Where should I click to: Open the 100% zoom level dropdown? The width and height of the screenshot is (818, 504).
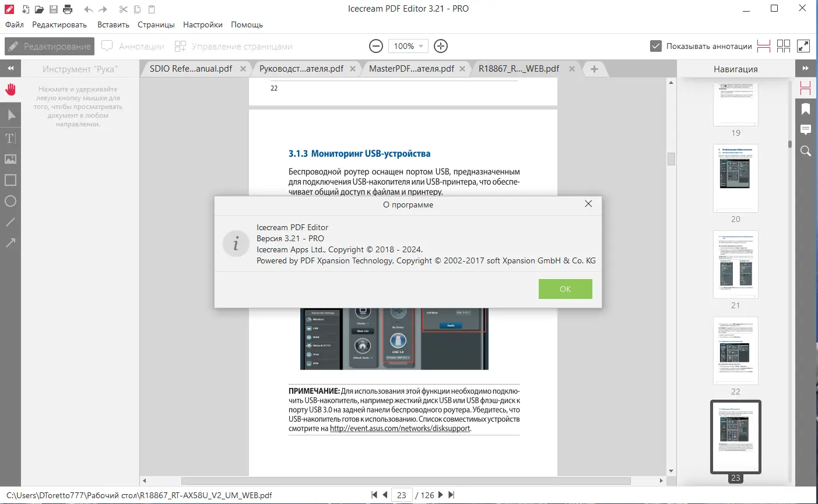click(408, 46)
